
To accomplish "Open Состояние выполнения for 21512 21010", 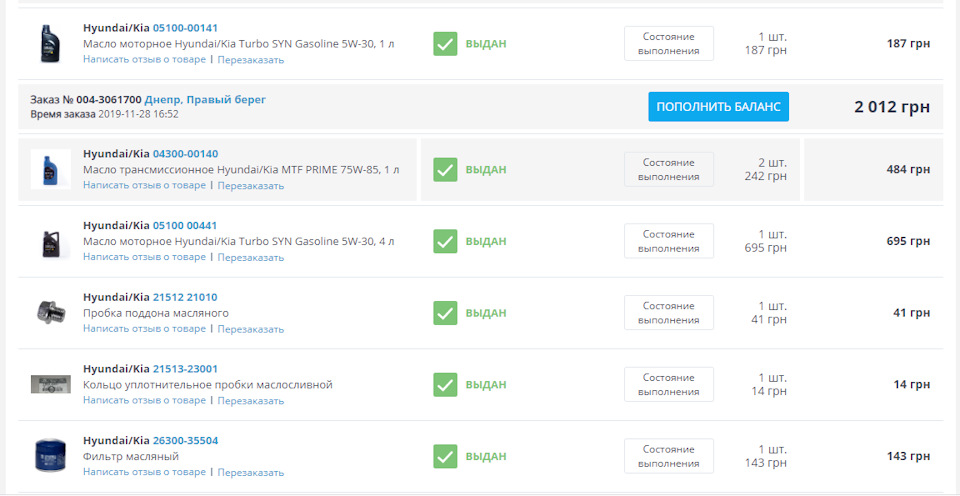I will tap(669, 312).
